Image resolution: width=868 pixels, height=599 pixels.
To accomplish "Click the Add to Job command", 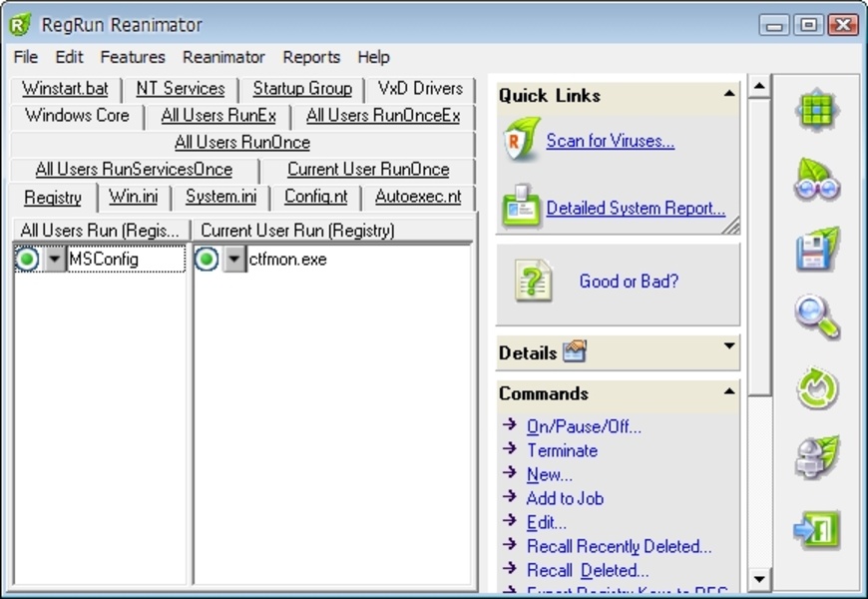I will pos(565,499).
